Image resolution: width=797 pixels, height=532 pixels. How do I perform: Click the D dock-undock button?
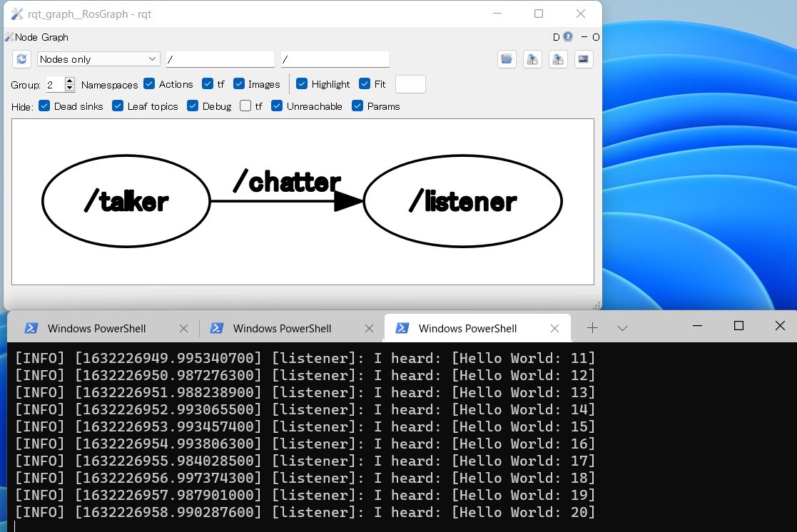[556, 37]
